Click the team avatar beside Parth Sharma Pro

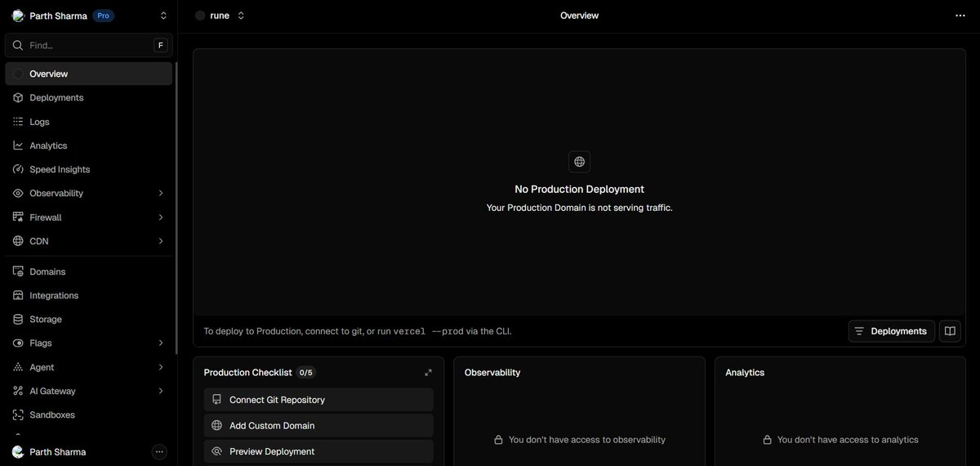pos(18,16)
